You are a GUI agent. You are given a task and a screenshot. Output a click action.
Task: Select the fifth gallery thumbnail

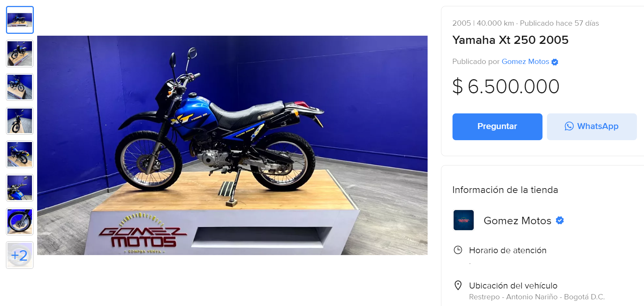tap(20, 154)
